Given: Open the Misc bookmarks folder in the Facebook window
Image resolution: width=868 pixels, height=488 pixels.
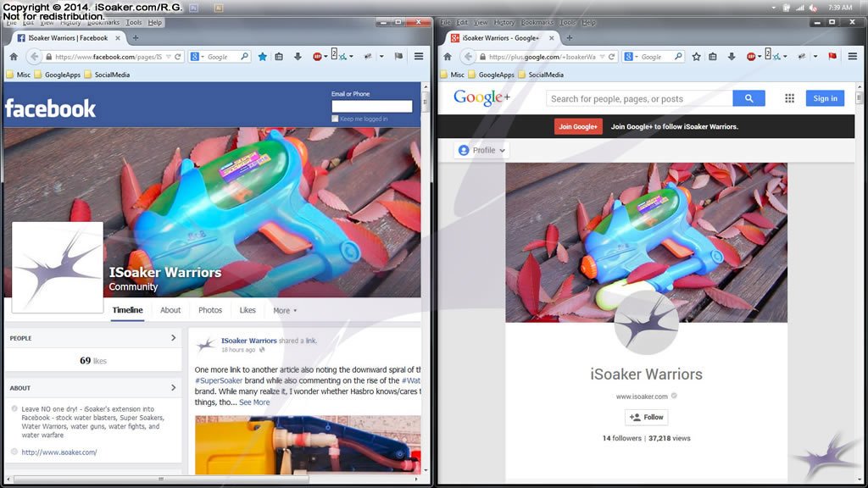Looking at the screenshot, I should click(x=19, y=75).
